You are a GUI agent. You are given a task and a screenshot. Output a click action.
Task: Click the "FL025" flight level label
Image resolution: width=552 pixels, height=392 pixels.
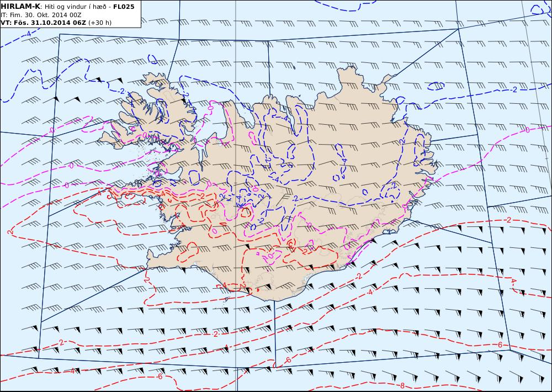(x=124, y=7)
